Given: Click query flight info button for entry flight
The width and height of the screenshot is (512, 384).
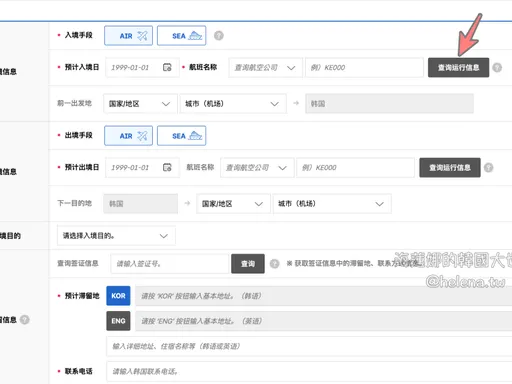Looking at the screenshot, I should pyautogui.click(x=458, y=68).
